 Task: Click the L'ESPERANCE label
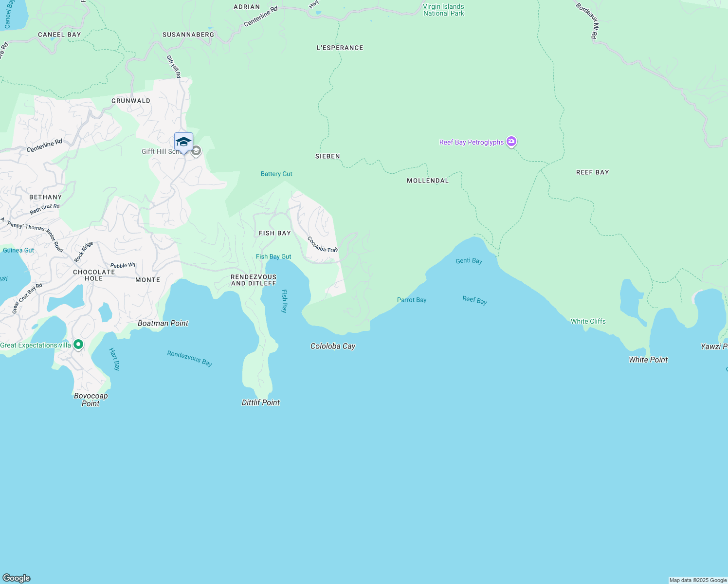point(340,48)
